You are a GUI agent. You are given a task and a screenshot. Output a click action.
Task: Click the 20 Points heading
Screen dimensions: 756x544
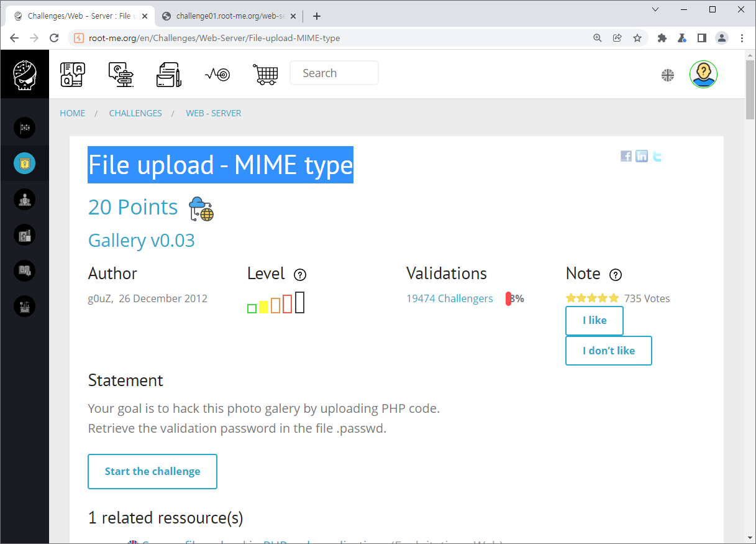pos(133,207)
